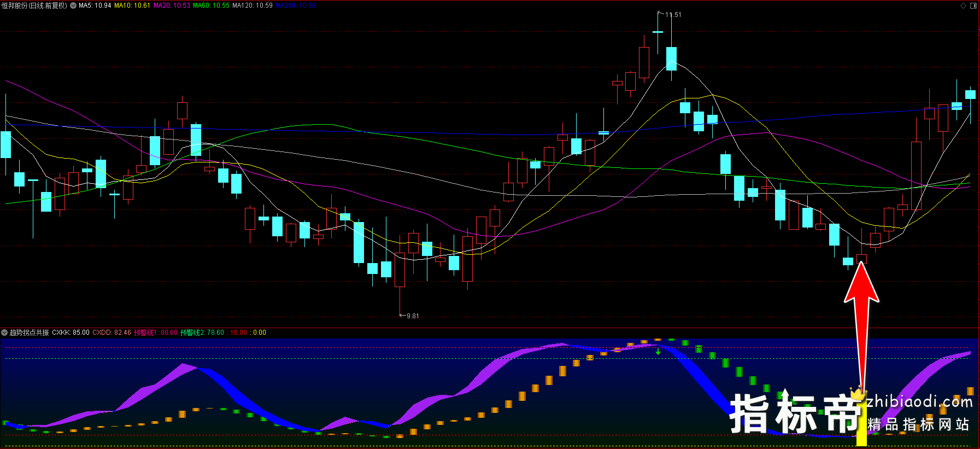
Task: Click the yellow : 0.00 indicator value
Action: [258, 333]
